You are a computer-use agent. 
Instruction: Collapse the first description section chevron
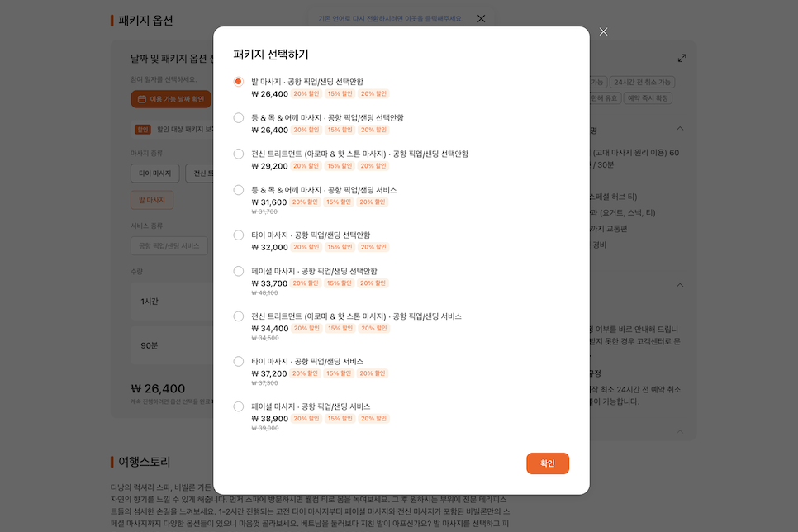tap(680, 128)
